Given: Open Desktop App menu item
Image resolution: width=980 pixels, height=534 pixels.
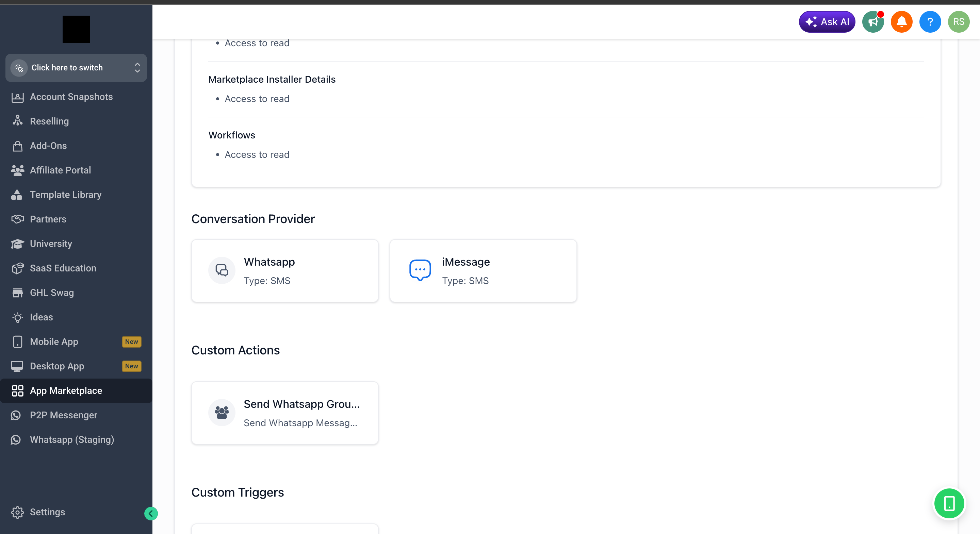Looking at the screenshot, I should click(76, 366).
